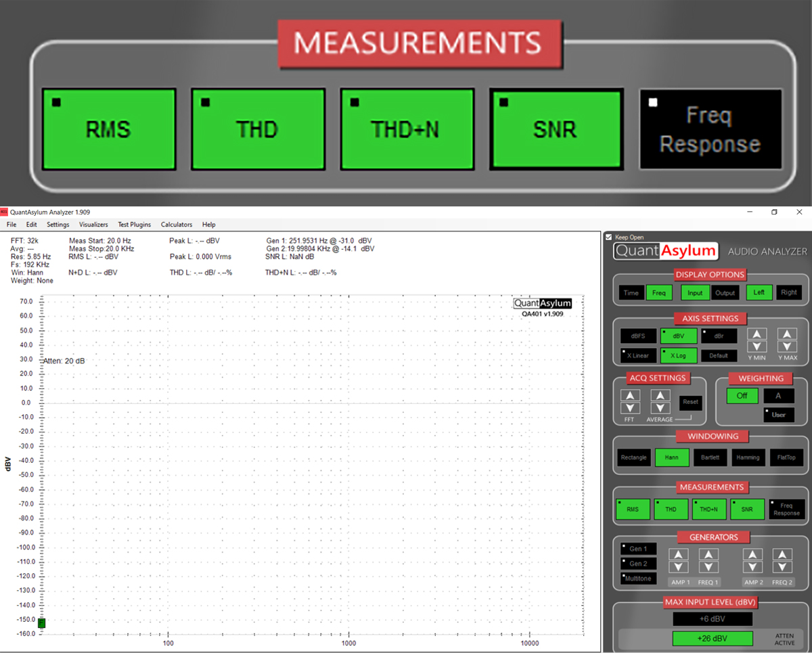812x653 pixels.
Task: Switch display to Time domain
Action: (631, 293)
